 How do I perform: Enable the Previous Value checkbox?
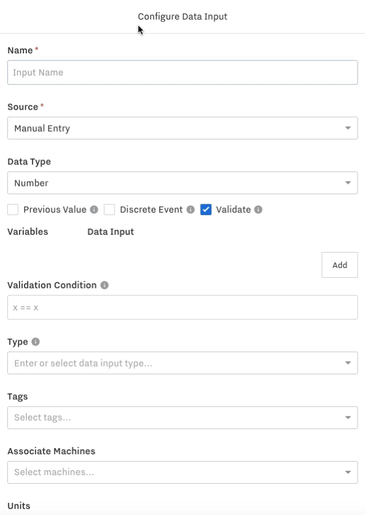coord(13,210)
